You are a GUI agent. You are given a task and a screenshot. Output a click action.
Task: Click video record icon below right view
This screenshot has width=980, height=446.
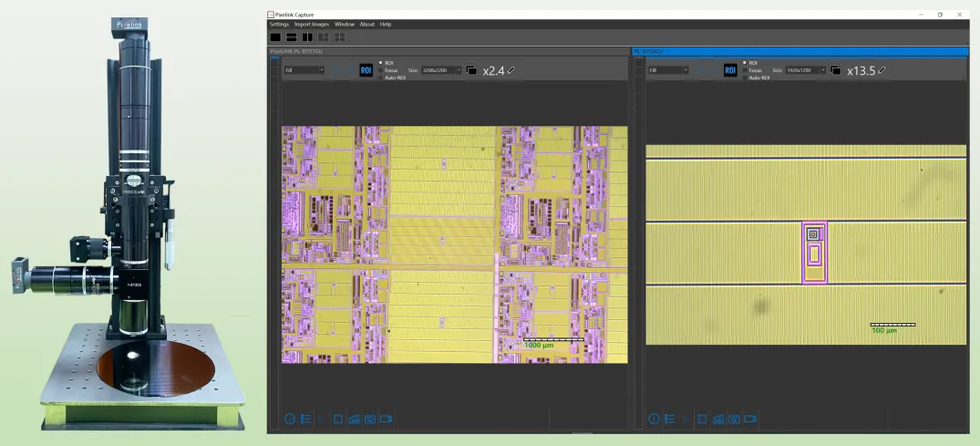749,419
